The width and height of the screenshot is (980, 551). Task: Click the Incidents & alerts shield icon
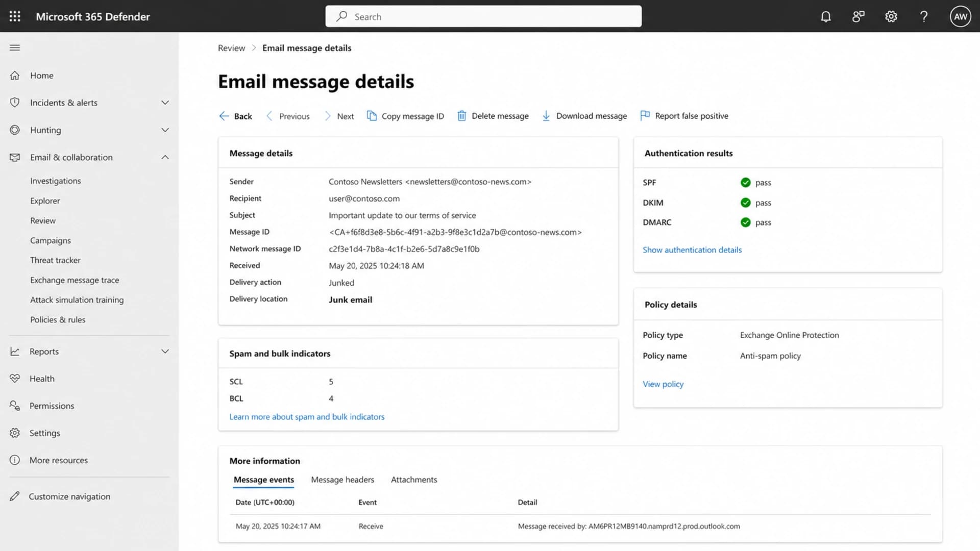15,103
